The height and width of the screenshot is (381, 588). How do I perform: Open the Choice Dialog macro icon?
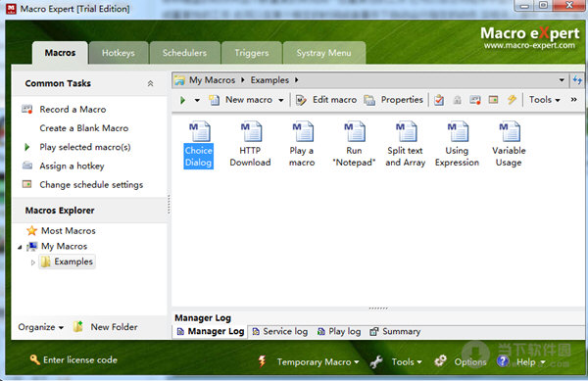[199, 131]
